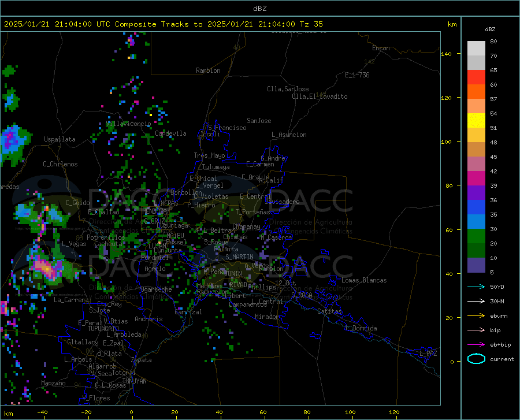Click the TUNUYAN map label

tap(134, 381)
